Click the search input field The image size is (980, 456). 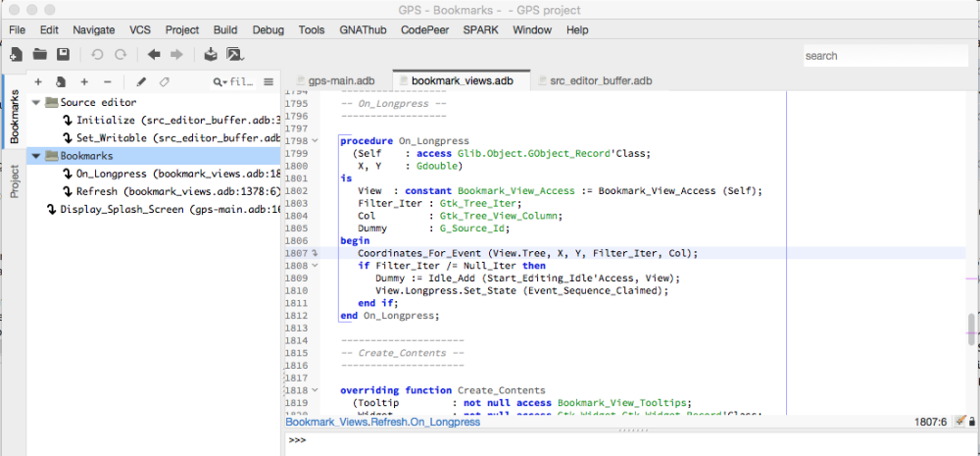887,56
